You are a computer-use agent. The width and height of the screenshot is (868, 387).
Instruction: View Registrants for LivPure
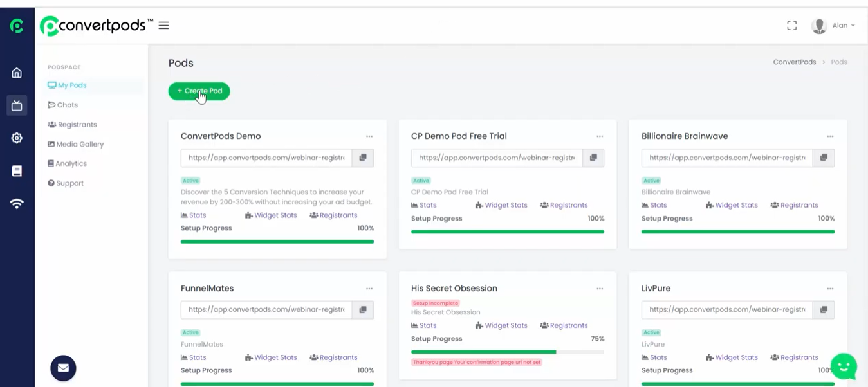coord(794,357)
